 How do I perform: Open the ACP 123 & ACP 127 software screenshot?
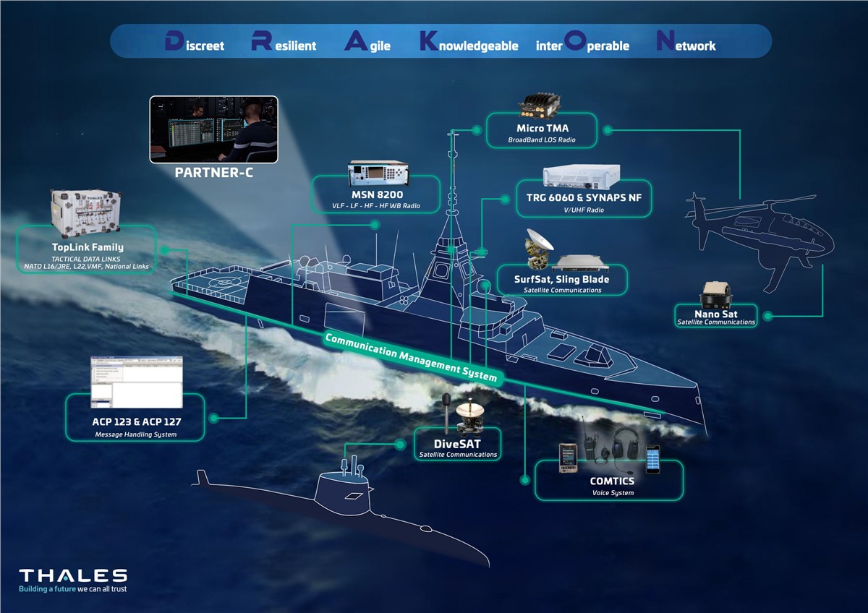(x=136, y=382)
